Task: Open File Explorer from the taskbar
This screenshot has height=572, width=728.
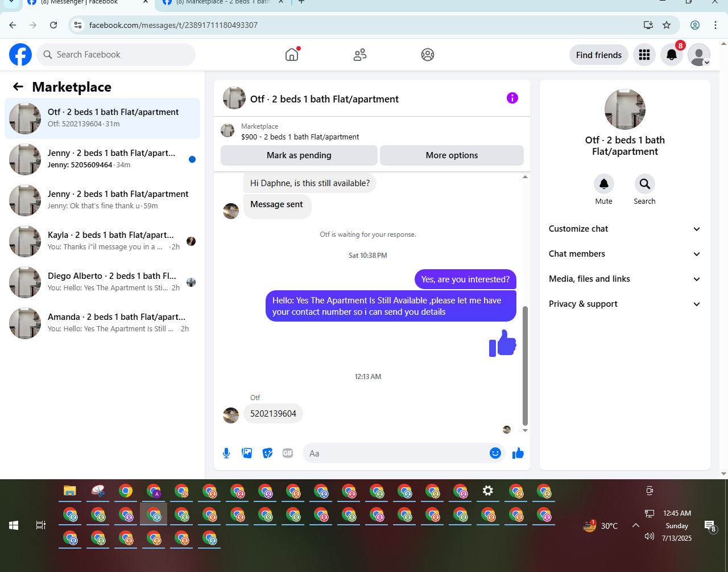Action: click(70, 491)
